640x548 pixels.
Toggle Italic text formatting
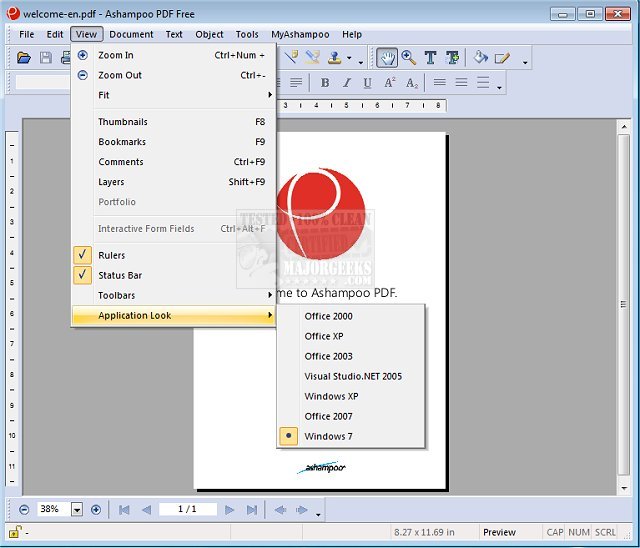click(x=346, y=83)
